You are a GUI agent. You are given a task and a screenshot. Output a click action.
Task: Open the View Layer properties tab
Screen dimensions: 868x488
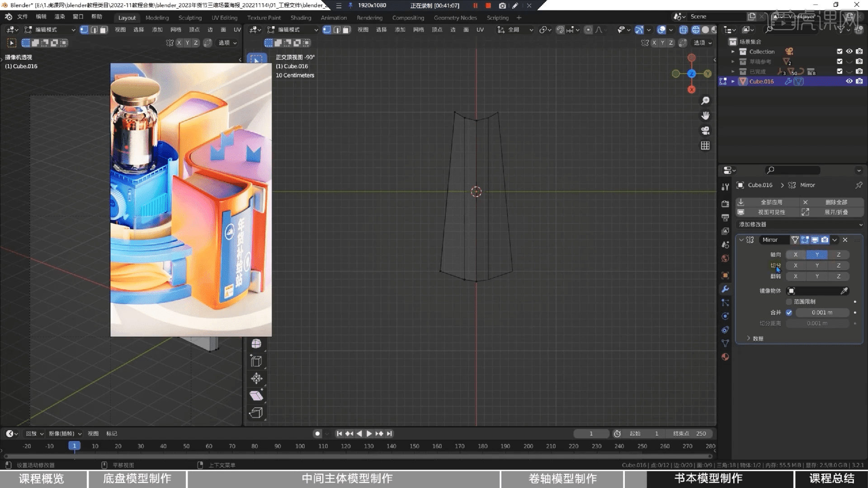tap(725, 231)
